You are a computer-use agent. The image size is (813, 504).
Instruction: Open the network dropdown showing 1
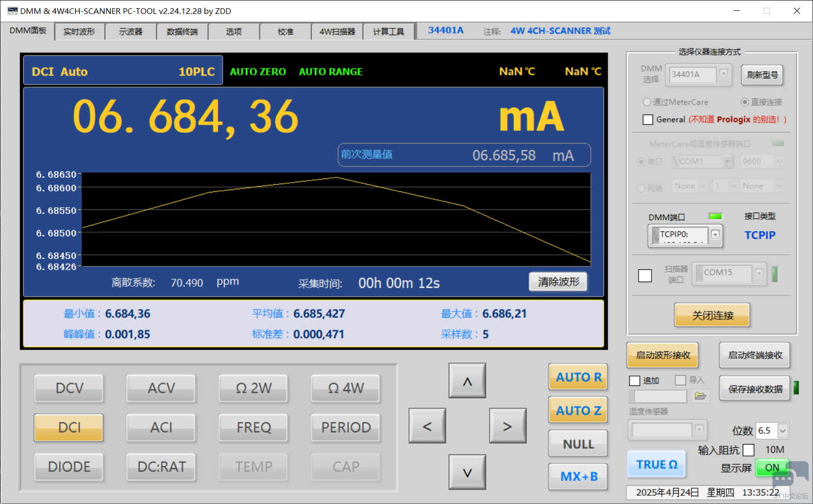[x=734, y=186]
